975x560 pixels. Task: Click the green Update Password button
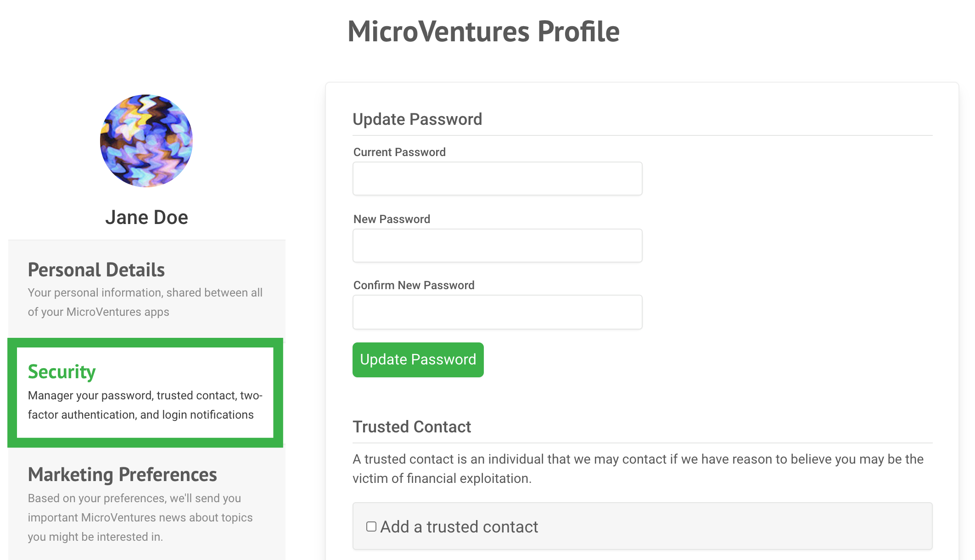[418, 360]
